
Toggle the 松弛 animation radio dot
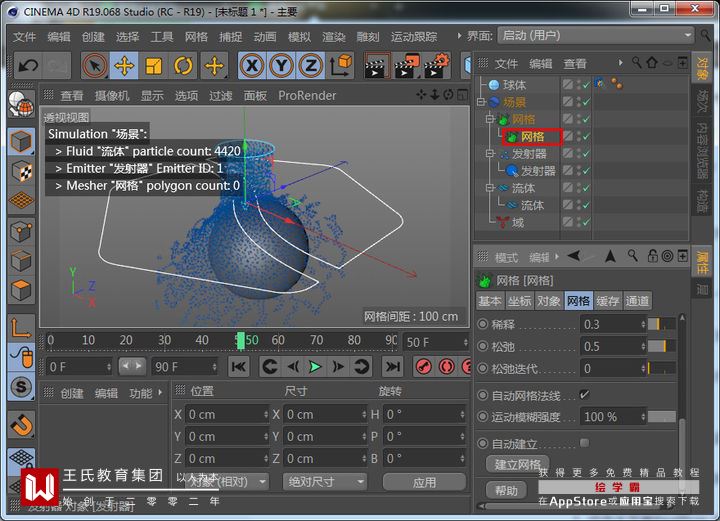[x=483, y=346]
